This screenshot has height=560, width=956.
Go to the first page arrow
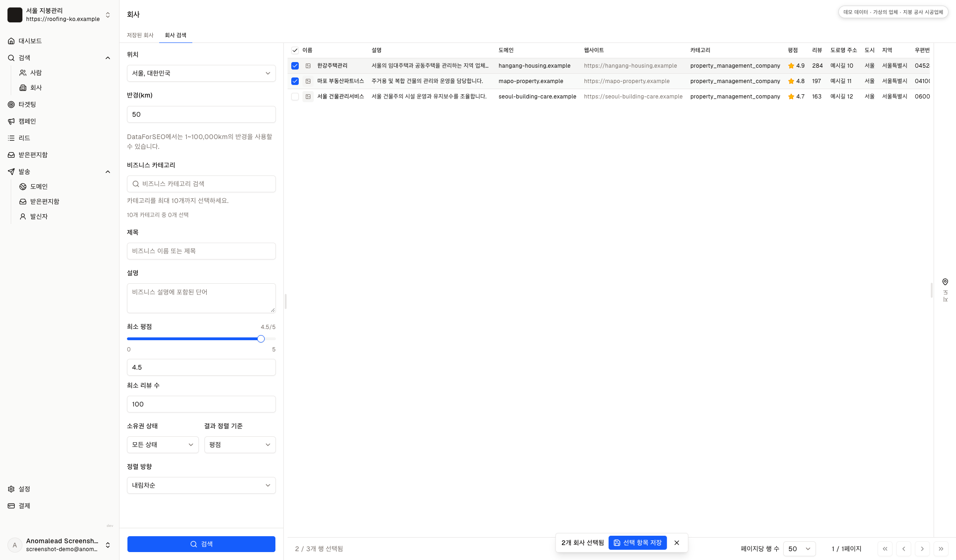pos(885,549)
